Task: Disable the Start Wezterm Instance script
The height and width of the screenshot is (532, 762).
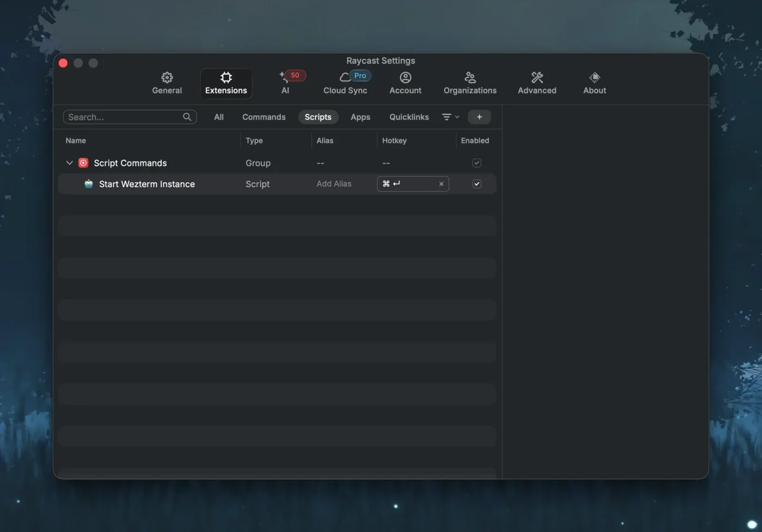Action: click(x=476, y=184)
